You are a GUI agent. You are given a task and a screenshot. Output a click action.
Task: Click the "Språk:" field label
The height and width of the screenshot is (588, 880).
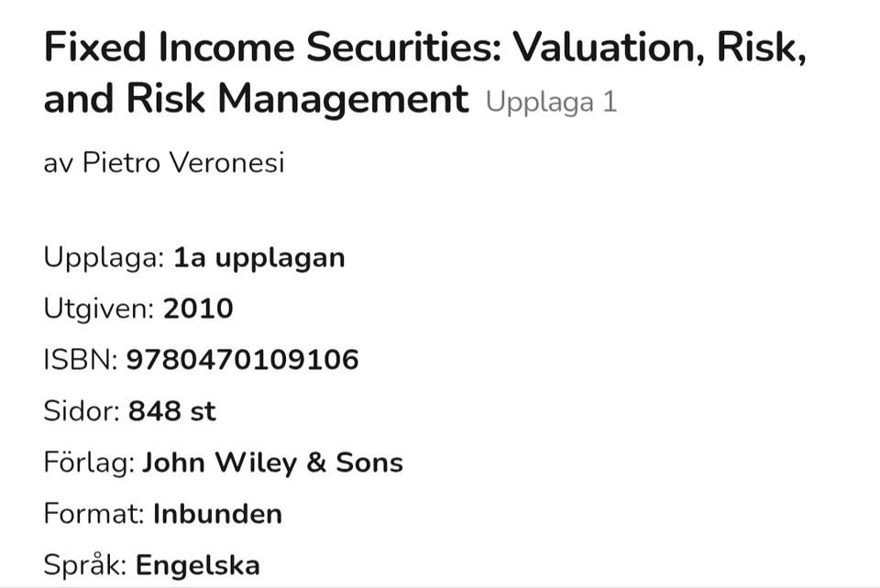[x=85, y=565]
